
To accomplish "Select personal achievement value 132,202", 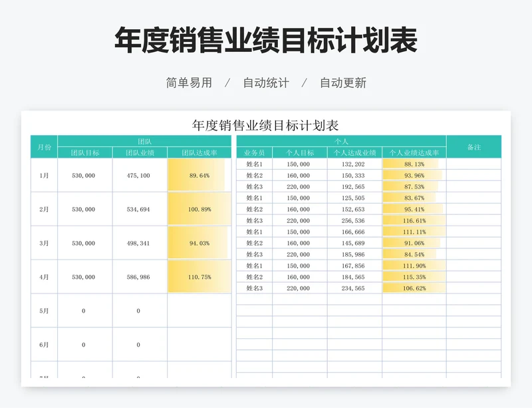I will coord(353,164).
